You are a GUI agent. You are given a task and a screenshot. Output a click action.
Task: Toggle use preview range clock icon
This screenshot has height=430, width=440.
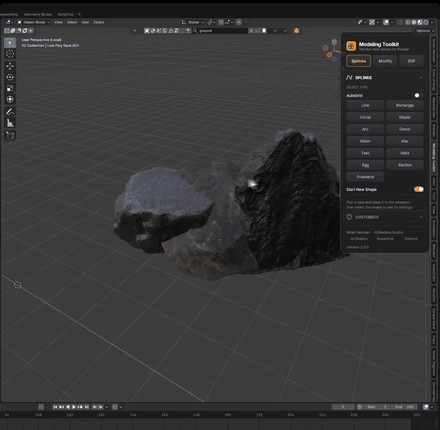[x=360, y=407]
